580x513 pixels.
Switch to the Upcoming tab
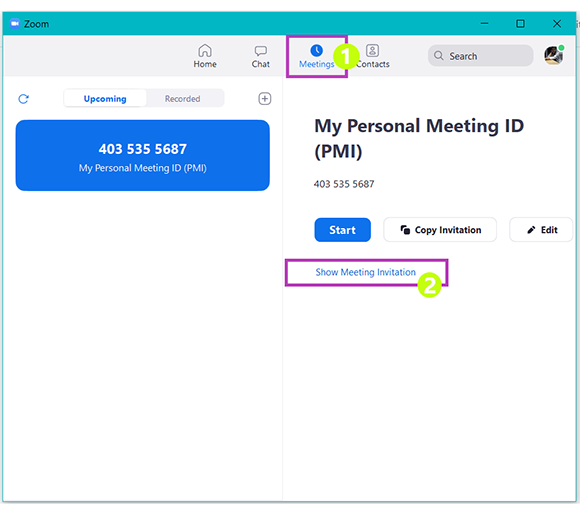pyautogui.click(x=105, y=99)
